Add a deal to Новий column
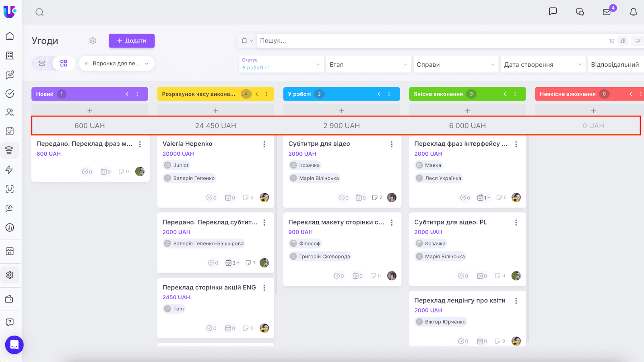Viewport: 644px width, 362px height. pyautogui.click(x=90, y=111)
